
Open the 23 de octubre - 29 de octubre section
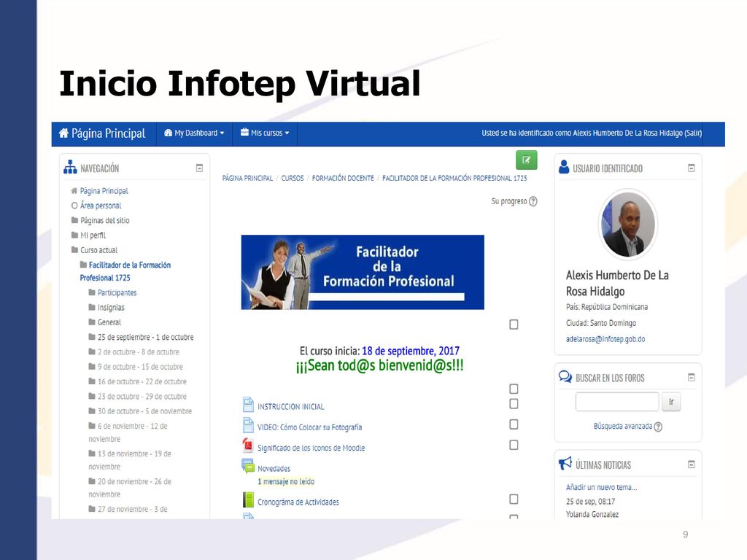point(142,396)
